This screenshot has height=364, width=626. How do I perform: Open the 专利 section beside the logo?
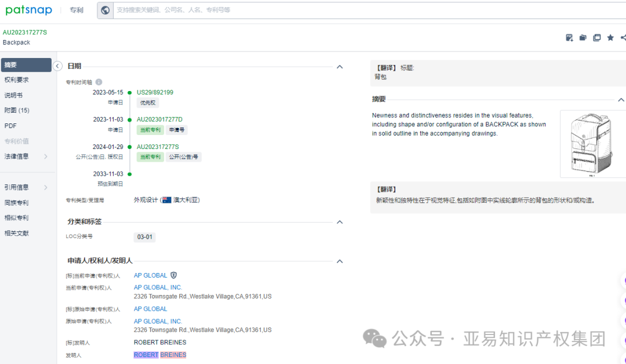tap(77, 10)
